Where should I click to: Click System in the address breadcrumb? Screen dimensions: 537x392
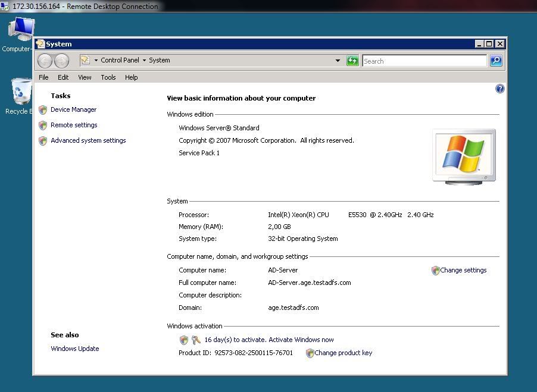point(159,60)
